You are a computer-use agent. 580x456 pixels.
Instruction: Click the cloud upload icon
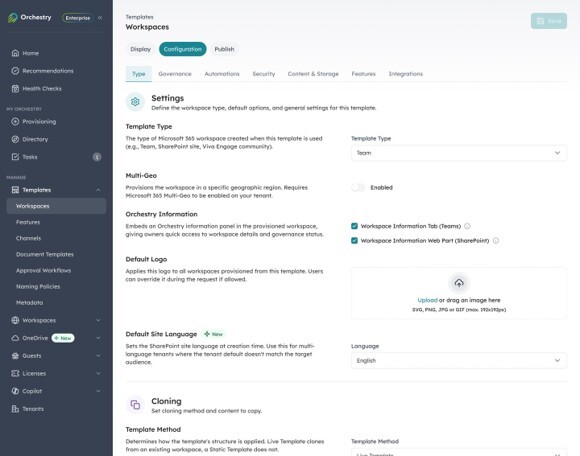[459, 283]
